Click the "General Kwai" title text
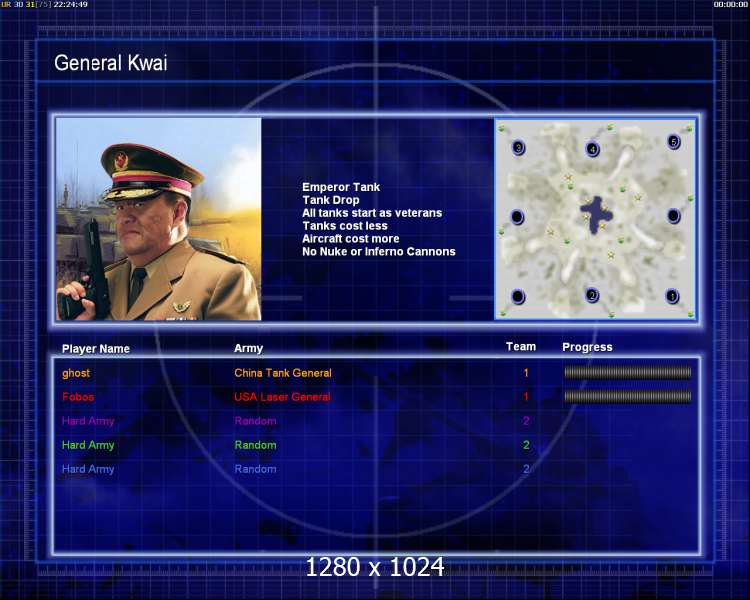 click(110, 63)
